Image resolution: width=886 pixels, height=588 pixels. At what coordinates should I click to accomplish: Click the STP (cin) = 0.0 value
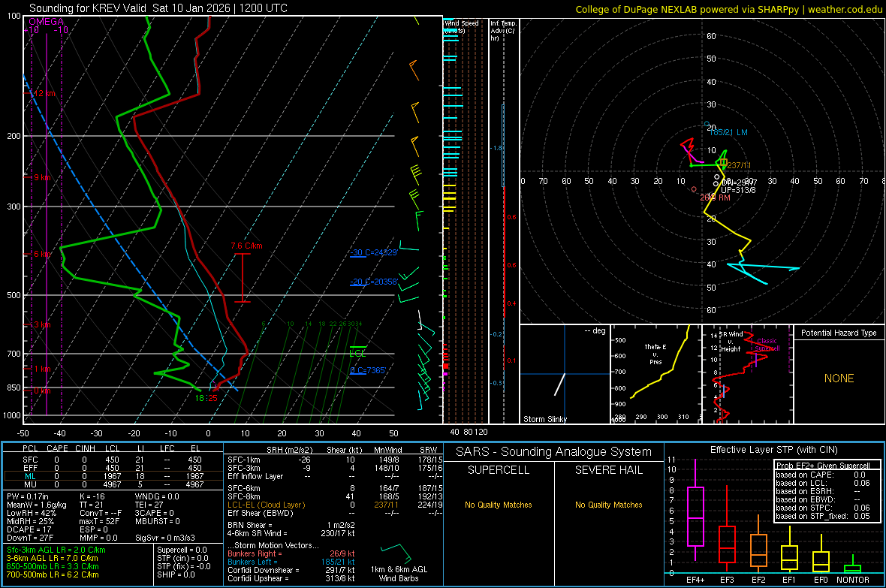click(x=182, y=558)
